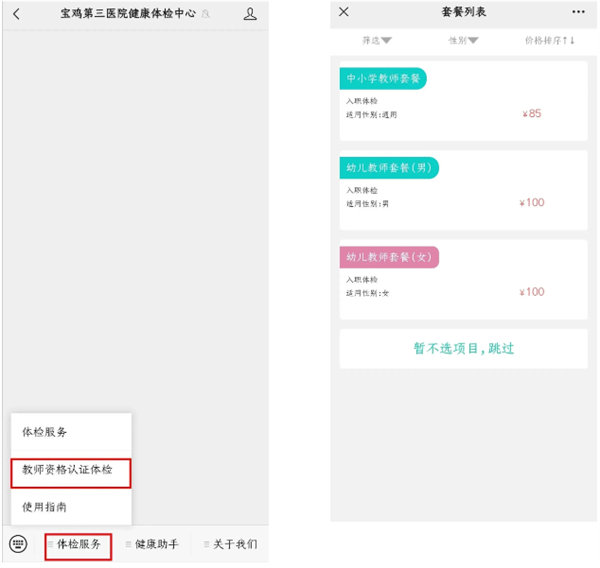Open the user profile icon

250,14
